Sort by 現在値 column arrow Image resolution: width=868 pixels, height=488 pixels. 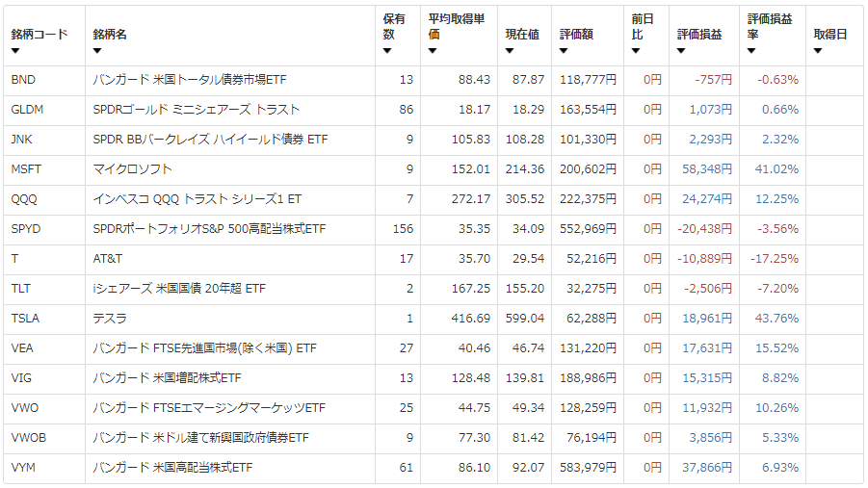[x=510, y=51]
